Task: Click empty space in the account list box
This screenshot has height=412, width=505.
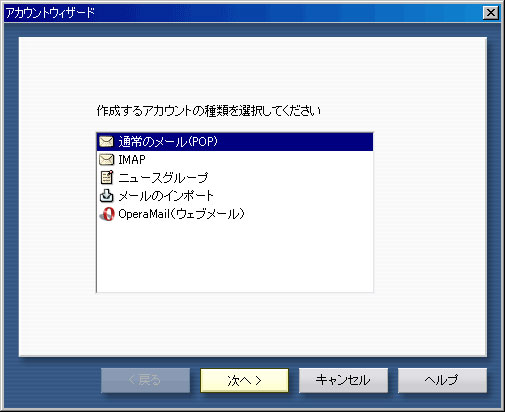Action: click(x=235, y=257)
